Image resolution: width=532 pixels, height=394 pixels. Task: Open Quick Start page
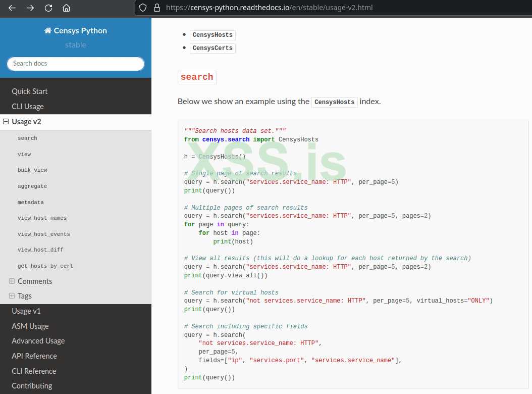pos(29,91)
